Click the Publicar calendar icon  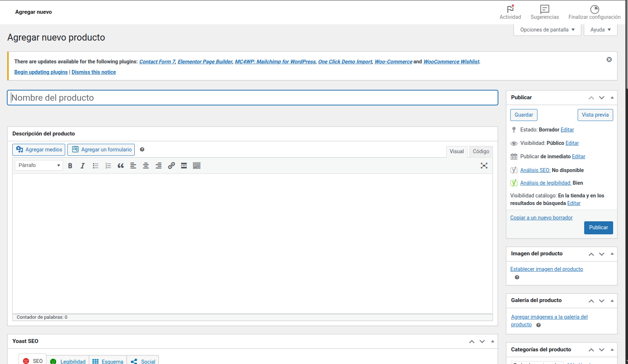[x=514, y=156]
